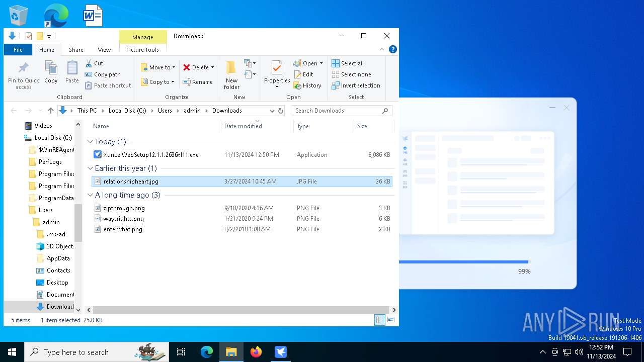Collapse the Today (1) group

[91, 142]
